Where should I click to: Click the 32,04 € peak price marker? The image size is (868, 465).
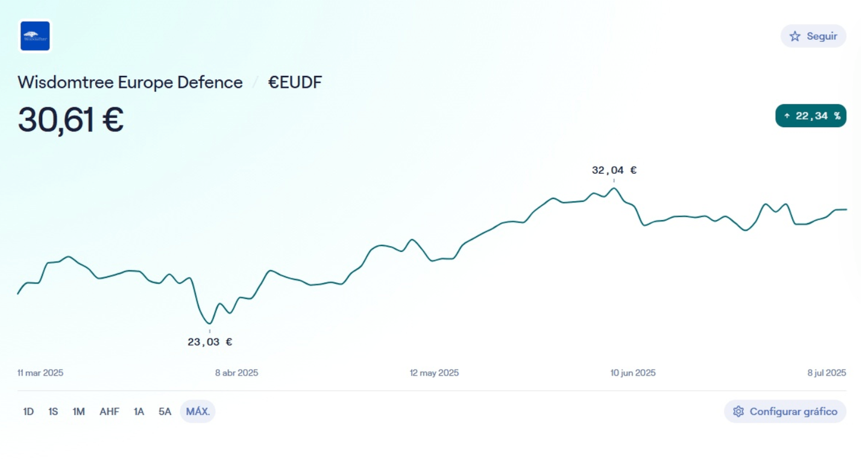tap(614, 170)
